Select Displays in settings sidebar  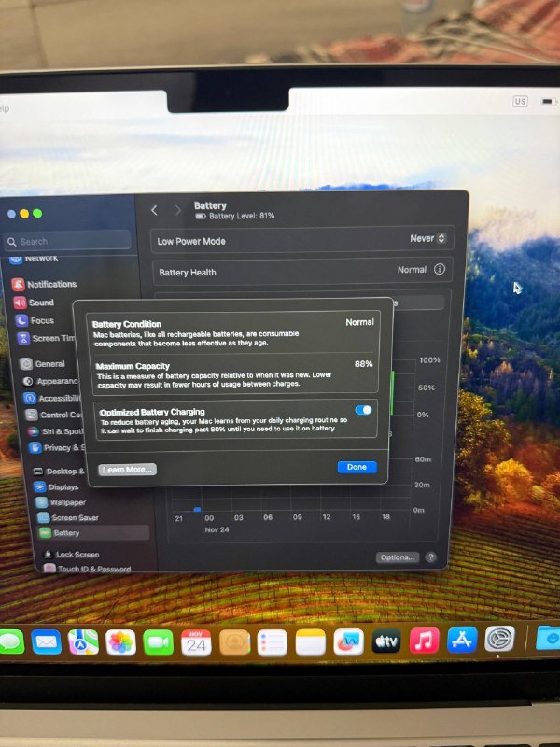(x=56, y=486)
